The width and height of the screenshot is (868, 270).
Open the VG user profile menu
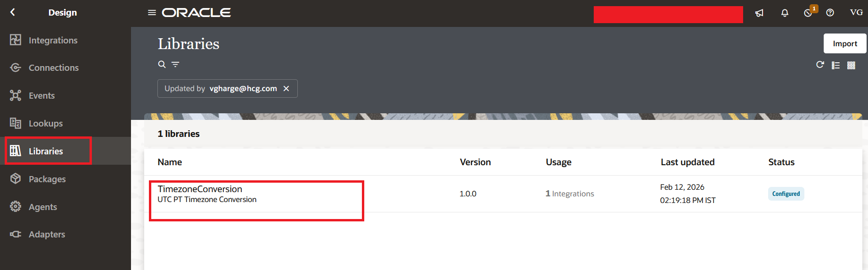click(x=856, y=13)
